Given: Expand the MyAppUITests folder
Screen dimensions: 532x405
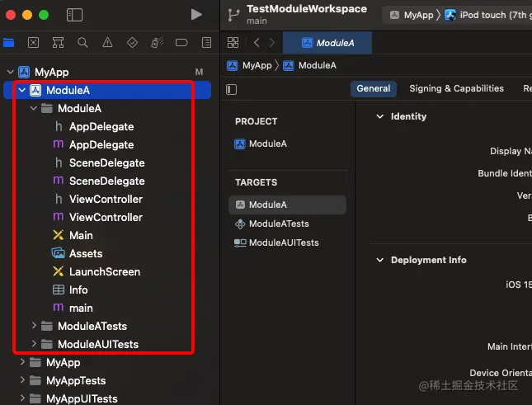Looking at the screenshot, I should tap(22, 398).
